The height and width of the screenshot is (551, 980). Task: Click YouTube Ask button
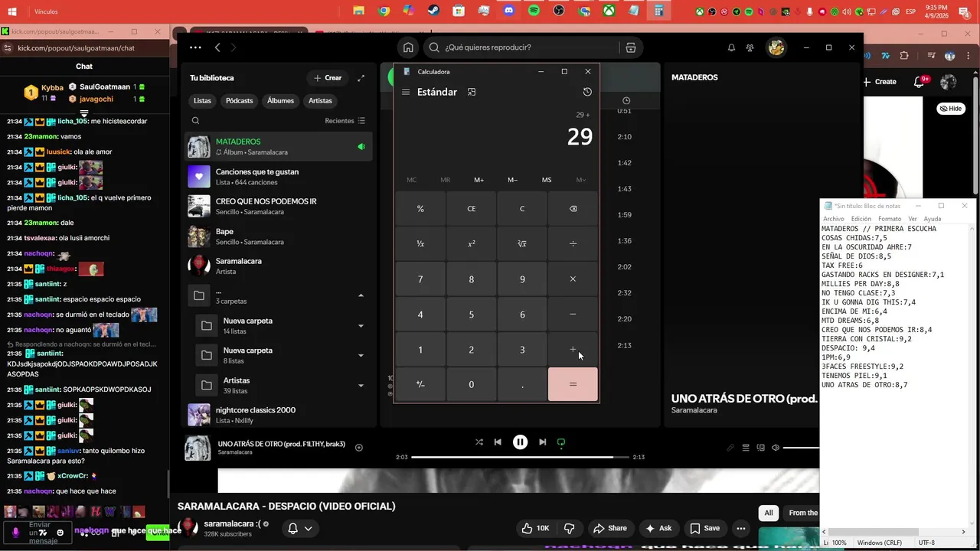click(658, 528)
